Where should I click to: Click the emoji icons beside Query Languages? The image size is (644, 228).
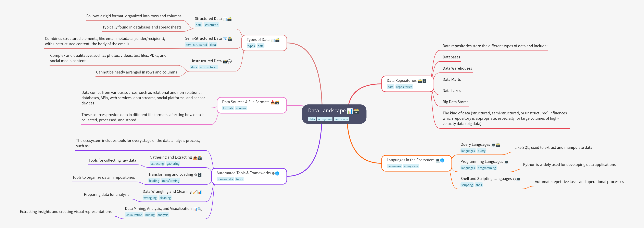point(495,145)
